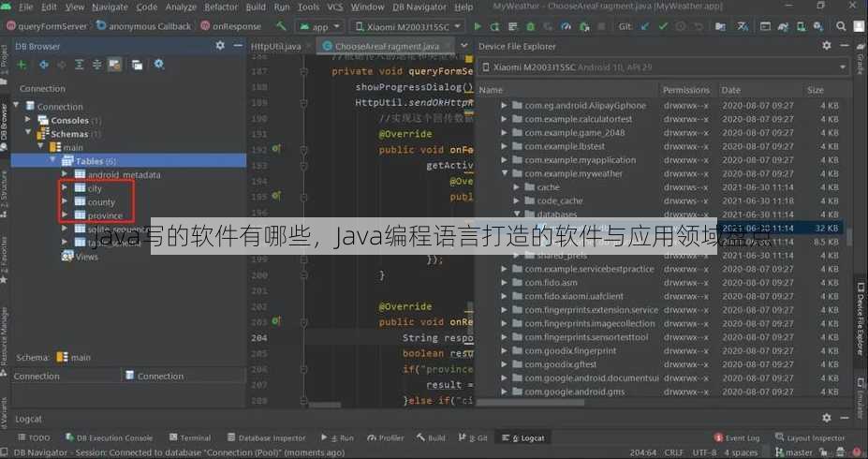
Task: Open the Refactor menu
Action: tap(220, 7)
